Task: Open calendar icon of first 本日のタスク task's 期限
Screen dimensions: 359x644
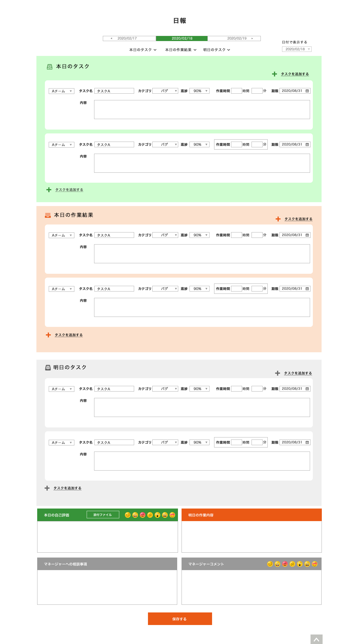Action: tap(307, 91)
